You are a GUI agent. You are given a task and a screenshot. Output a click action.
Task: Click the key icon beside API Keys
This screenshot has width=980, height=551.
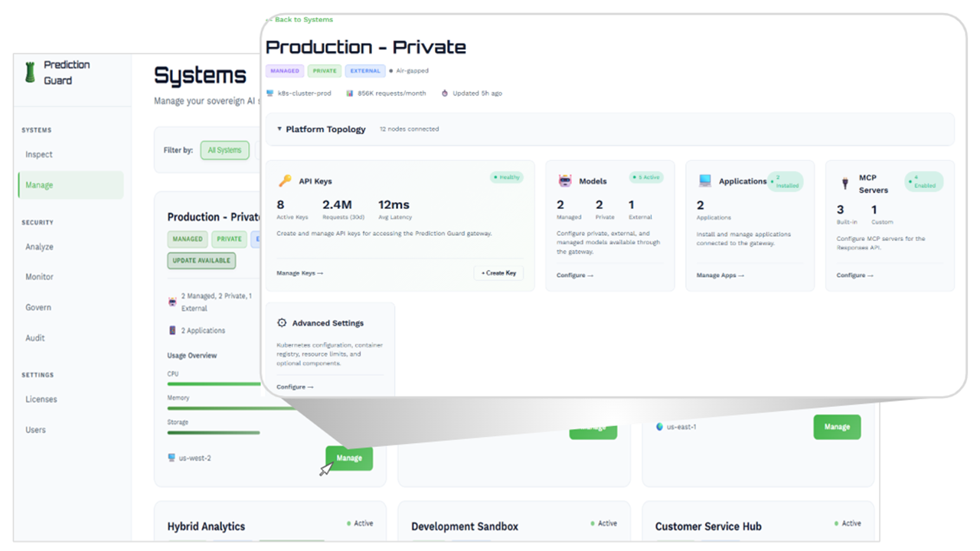coord(285,181)
